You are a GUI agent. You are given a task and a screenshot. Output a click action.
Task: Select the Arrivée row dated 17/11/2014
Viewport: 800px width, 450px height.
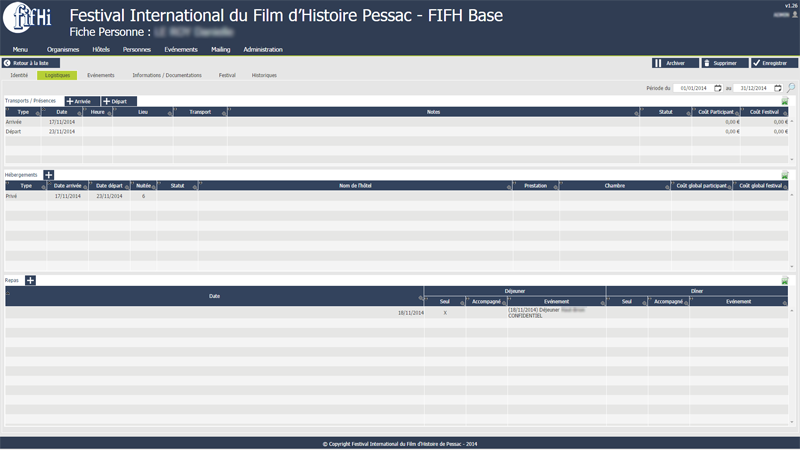pos(396,122)
